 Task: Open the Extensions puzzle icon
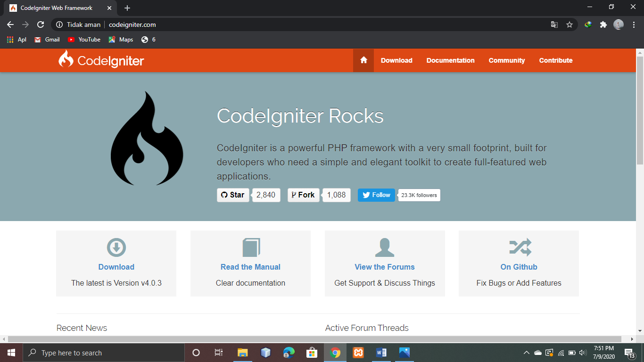point(603,25)
